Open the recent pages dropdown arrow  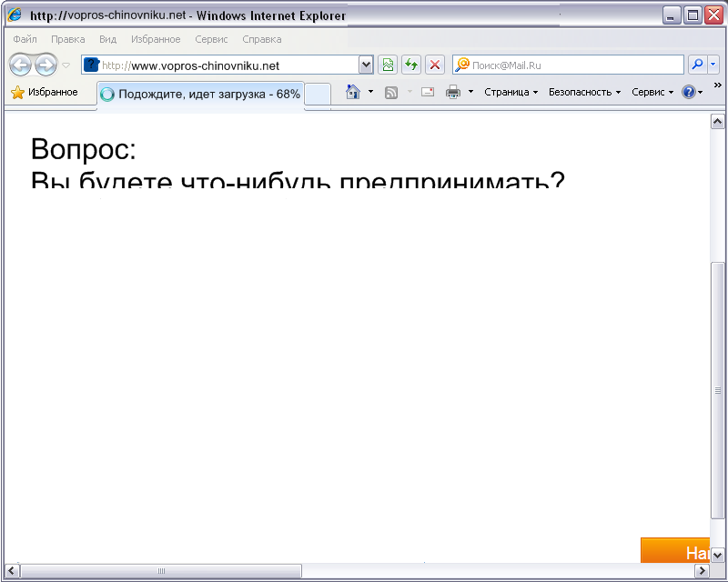point(66,65)
